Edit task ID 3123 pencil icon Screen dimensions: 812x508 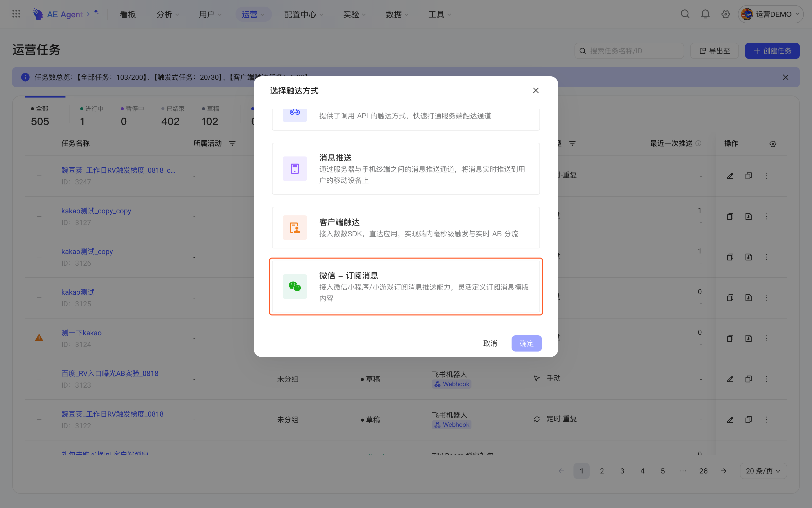coord(730,379)
